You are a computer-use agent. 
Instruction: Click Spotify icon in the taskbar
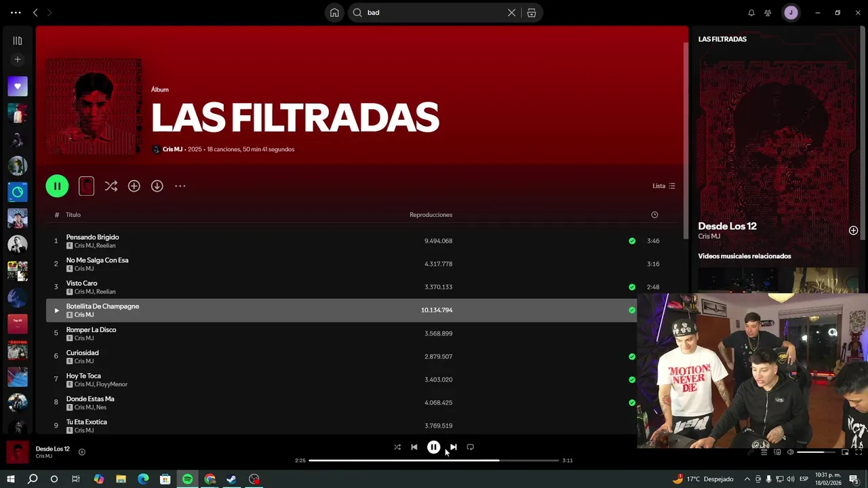pos(187,479)
